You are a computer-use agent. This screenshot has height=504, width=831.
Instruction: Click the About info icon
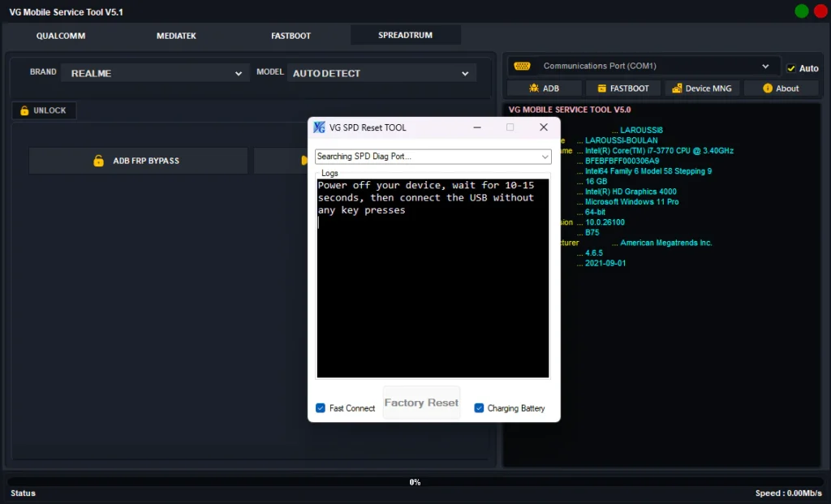[x=768, y=88]
